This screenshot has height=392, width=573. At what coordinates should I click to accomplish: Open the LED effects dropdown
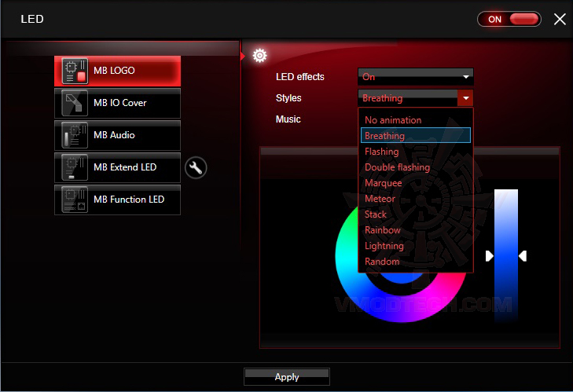click(x=416, y=77)
